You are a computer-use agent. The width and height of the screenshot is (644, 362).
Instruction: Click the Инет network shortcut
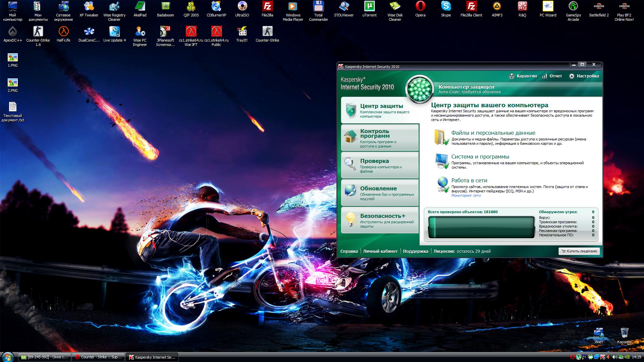(x=599, y=336)
